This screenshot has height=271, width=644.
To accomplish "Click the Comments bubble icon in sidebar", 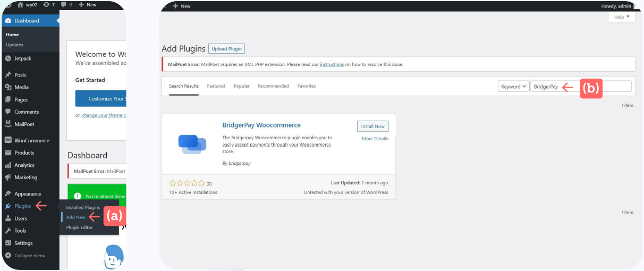I will tap(8, 112).
